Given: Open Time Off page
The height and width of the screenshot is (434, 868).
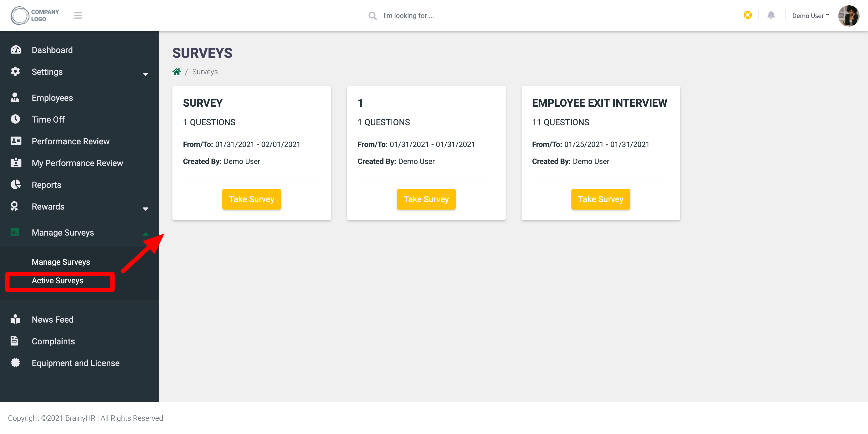Looking at the screenshot, I should coord(48,120).
